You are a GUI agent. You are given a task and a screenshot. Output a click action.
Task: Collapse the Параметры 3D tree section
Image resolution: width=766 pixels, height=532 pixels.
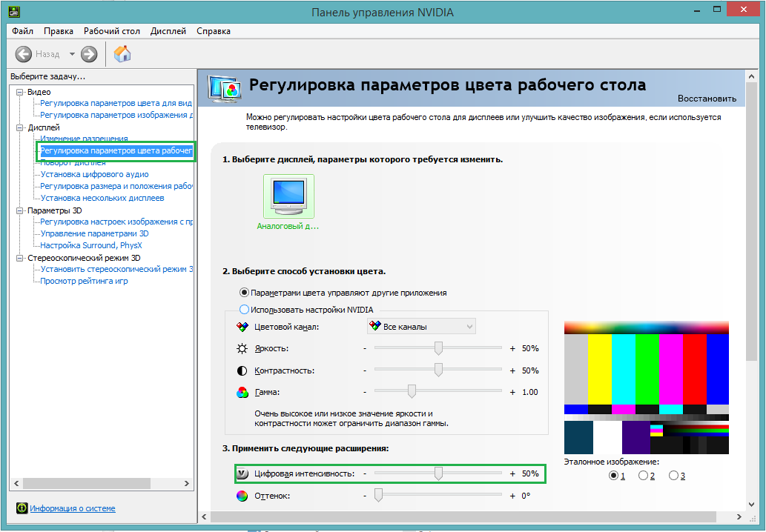[20, 210]
